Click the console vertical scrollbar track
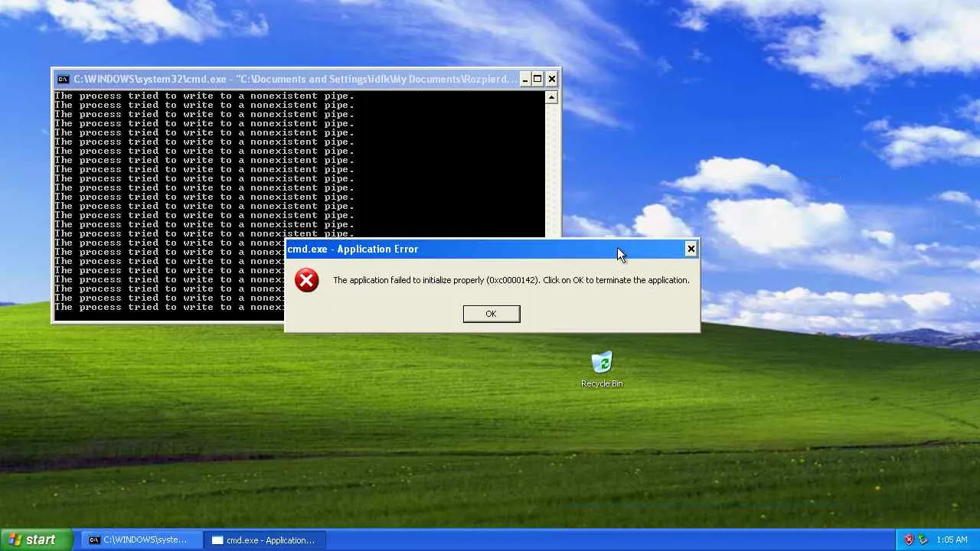Screen dimensions: 980x551 pyautogui.click(x=551, y=171)
